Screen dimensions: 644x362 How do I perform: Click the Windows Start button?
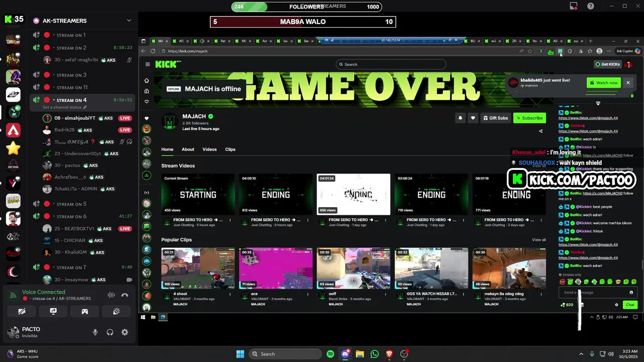point(240,354)
